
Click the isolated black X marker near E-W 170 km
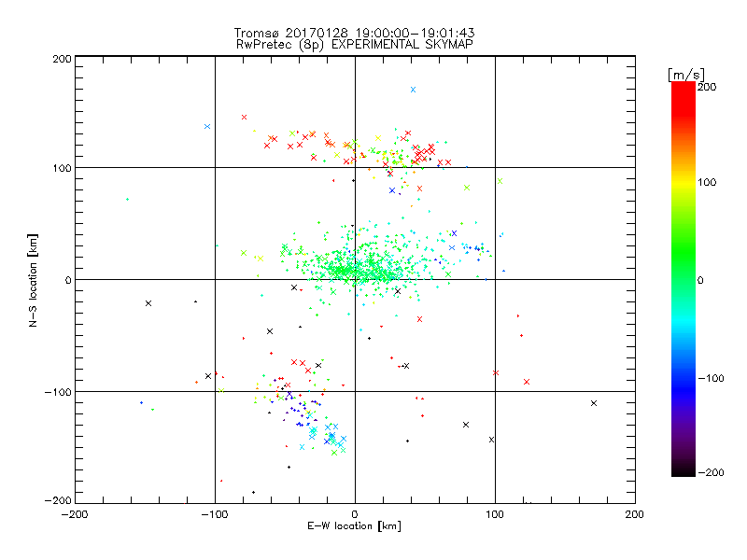(594, 403)
